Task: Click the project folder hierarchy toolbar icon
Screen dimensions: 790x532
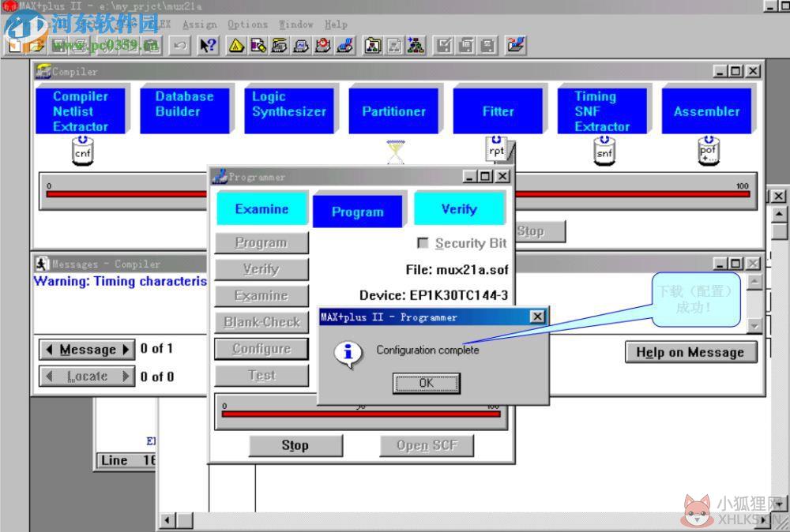Action: pos(373,46)
